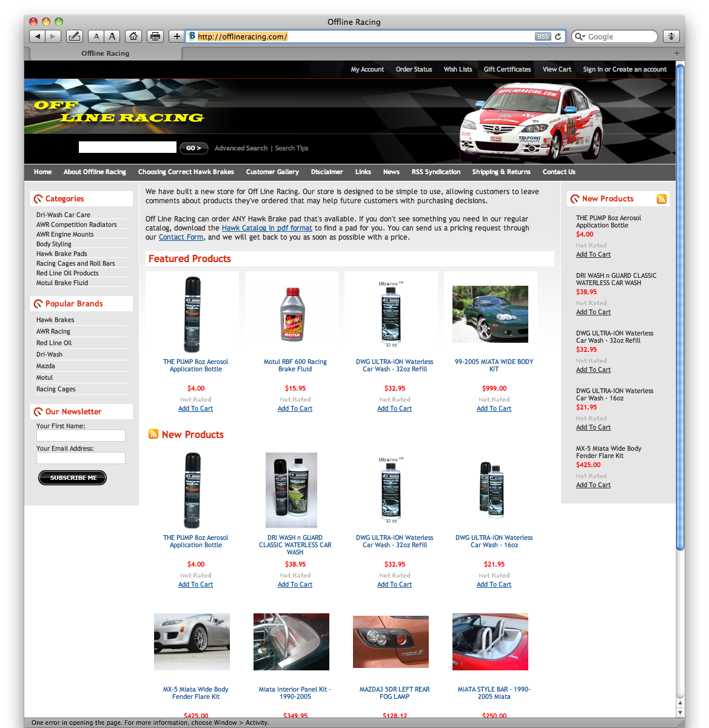Add sidebar MX-5 Miata Fender Flare Kit to cart
The width and height of the screenshot is (709, 728).
(x=593, y=485)
